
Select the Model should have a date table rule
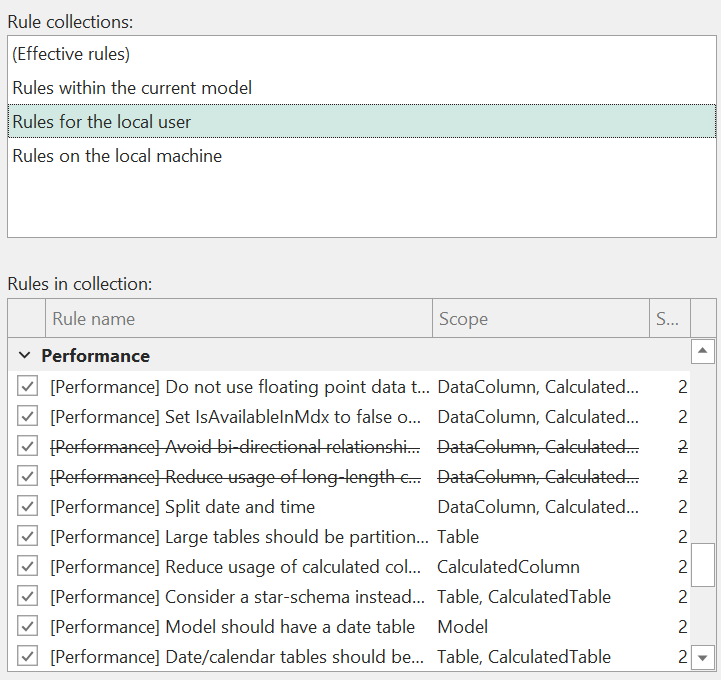pyautogui.click(x=232, y=627)
